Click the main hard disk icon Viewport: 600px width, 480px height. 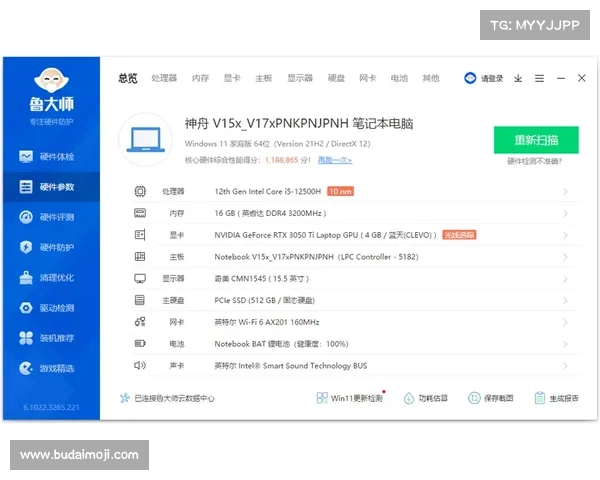(140, 300)
